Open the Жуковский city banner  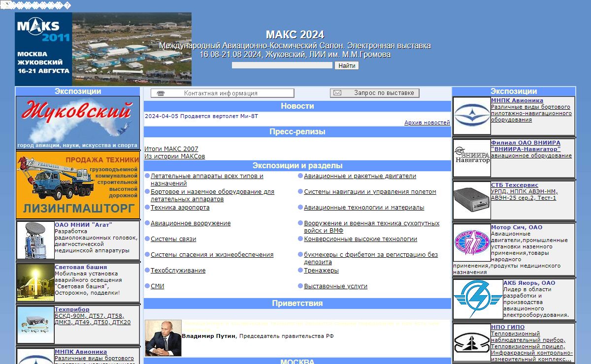tap(78, 123)
